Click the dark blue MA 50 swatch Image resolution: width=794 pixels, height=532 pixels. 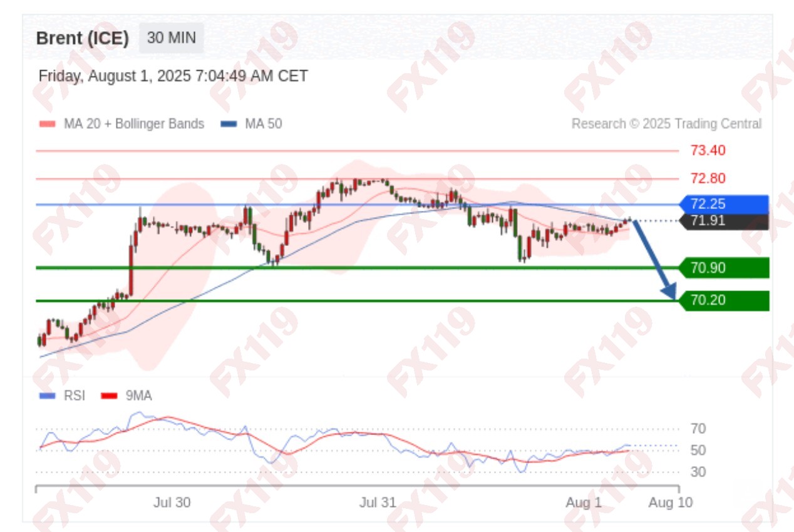click(229, 124)
